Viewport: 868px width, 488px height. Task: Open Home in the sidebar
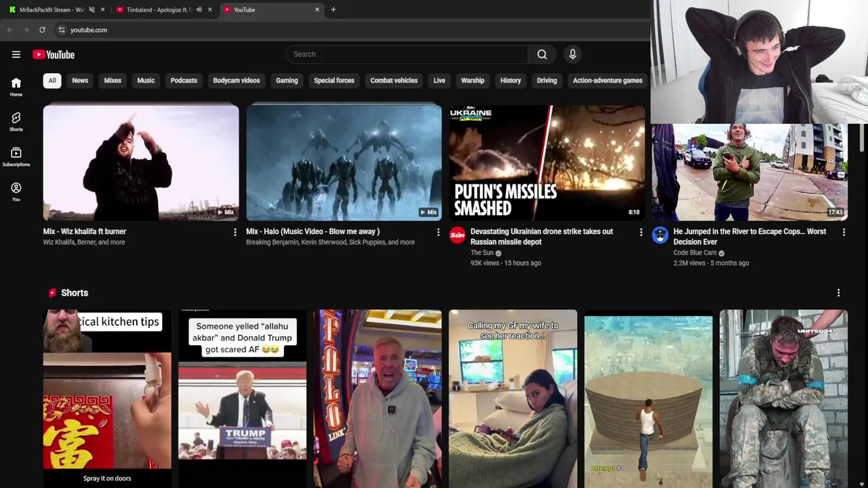point(16,86)
